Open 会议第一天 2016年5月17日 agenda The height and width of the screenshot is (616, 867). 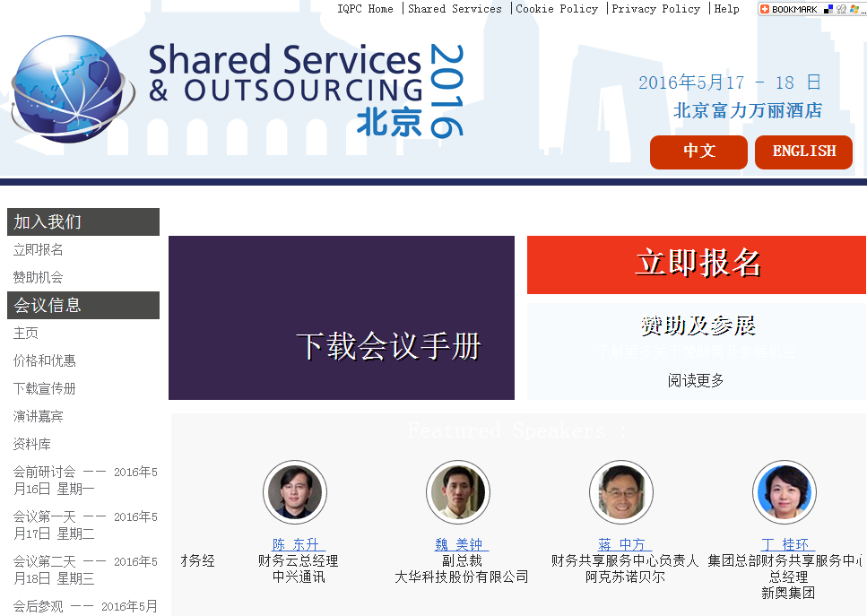(x=85, y=525)
